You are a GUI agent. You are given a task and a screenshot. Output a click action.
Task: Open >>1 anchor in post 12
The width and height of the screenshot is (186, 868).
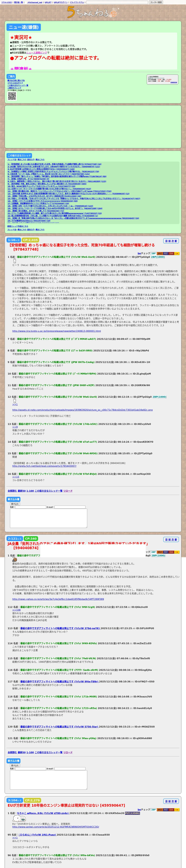click(x=15, y=404)
